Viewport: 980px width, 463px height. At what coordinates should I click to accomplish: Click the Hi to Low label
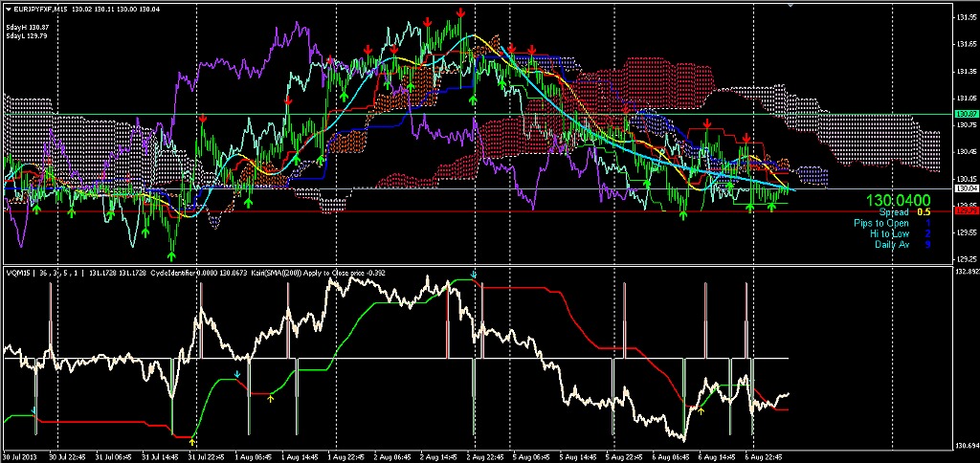889,233
